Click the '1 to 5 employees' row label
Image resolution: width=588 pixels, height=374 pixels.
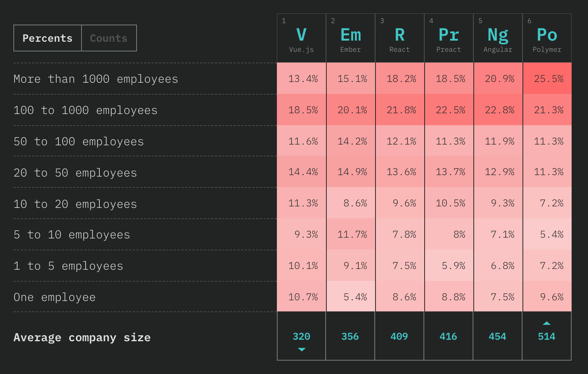pos(68,266)
